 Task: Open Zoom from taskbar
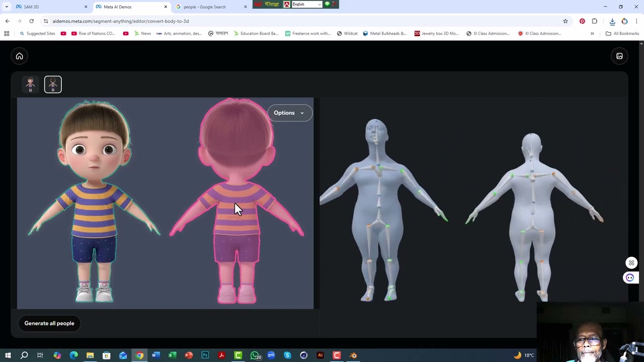pos(271,355)
